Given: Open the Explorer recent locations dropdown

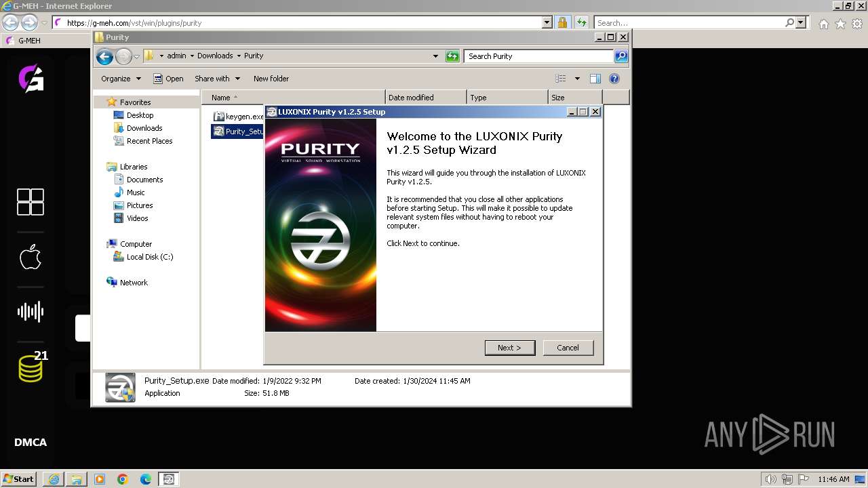Looking at the screenshot, I should tap(136, 56).
